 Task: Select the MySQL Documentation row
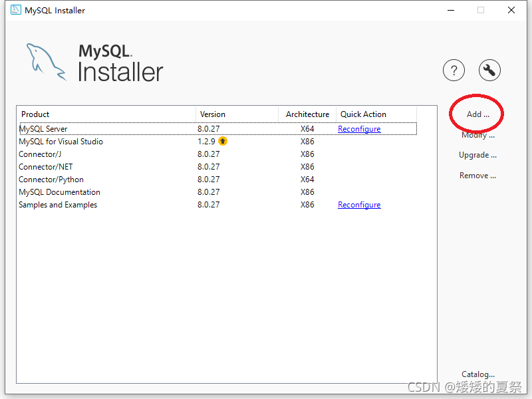(218, 192)
